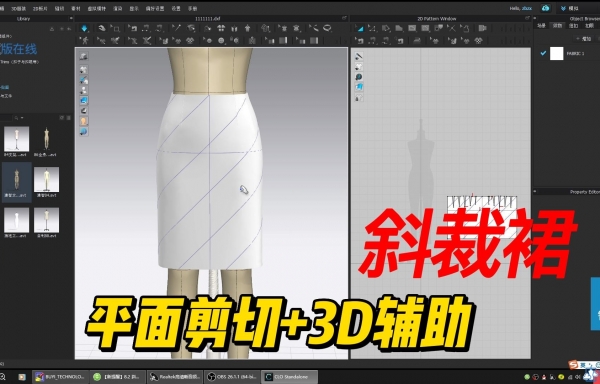Click the top icon of 3D view side toolbar
Image resolution: width=600 pixels, height=384 pixels.
84,57
